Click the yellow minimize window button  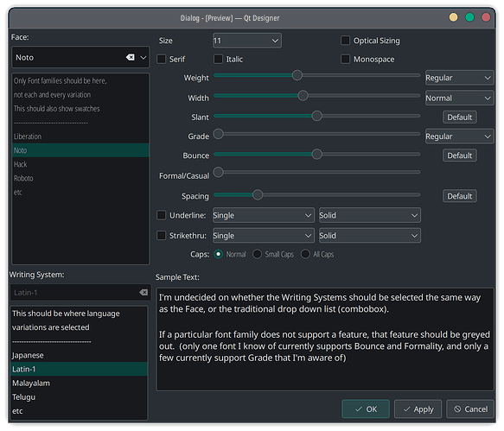[453, 17]
